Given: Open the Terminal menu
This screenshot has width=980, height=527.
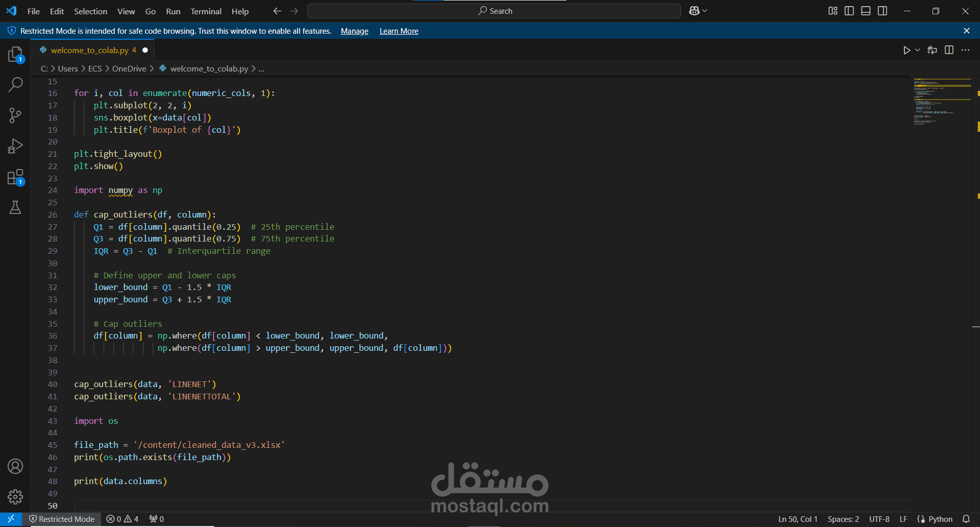Looking at the screenshot, I should [206, 11].
